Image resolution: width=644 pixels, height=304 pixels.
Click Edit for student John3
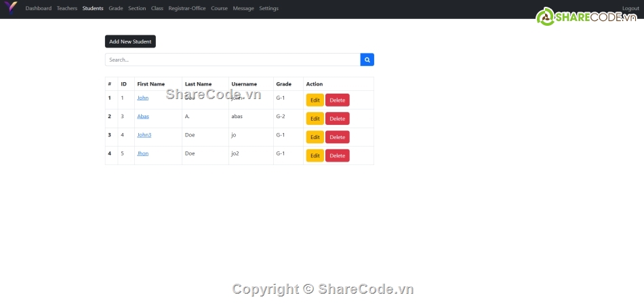[315, 137]
